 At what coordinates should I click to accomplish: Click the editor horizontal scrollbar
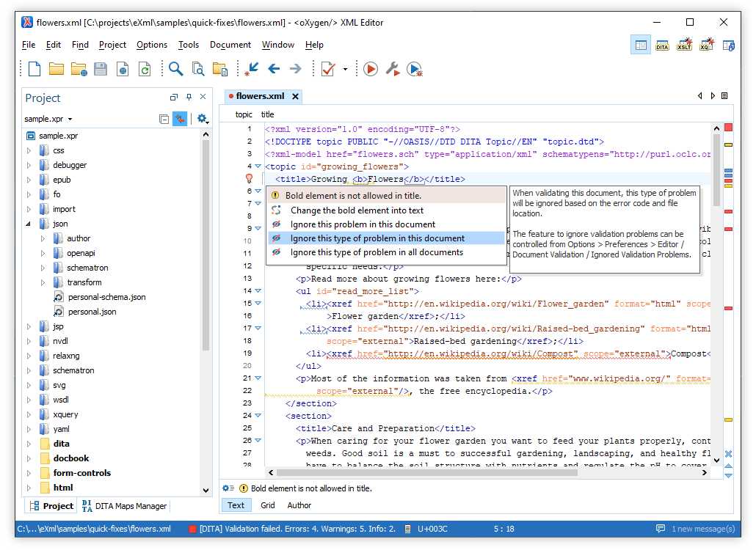click(426, 472)
